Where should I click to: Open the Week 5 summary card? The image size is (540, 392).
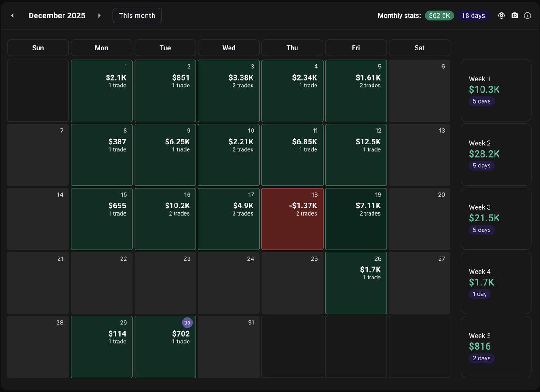(496, 347)
